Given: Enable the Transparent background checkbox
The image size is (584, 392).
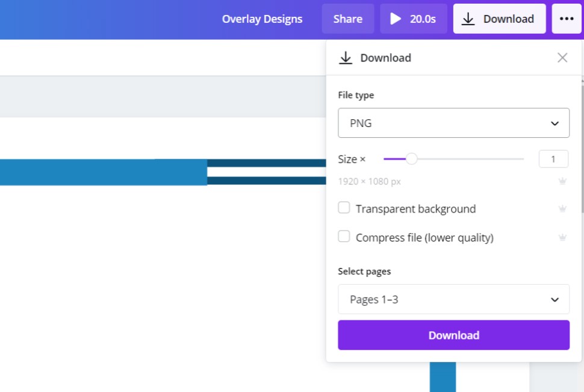Looking at the screenshot, I should pyautogui.click(x=344, y=208).
